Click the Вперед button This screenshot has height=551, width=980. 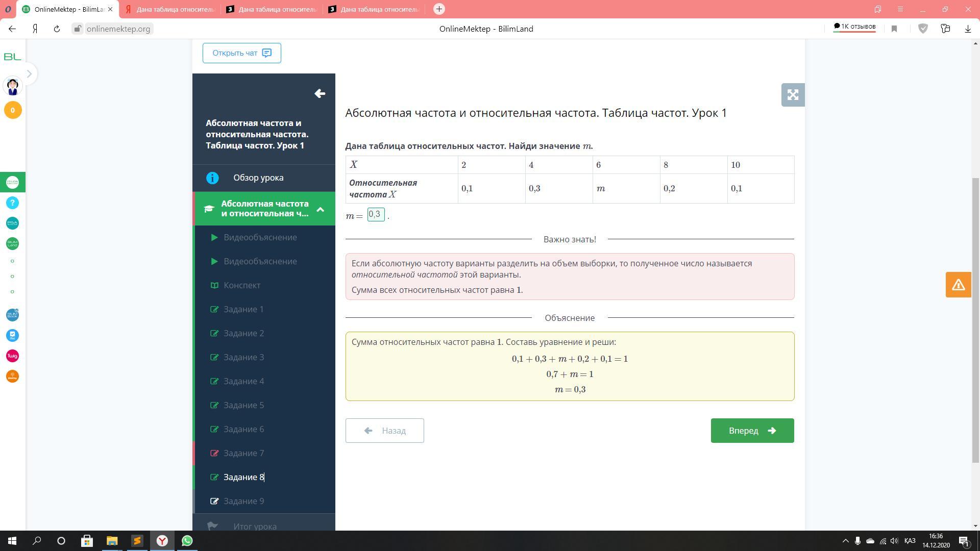(752, 431)
